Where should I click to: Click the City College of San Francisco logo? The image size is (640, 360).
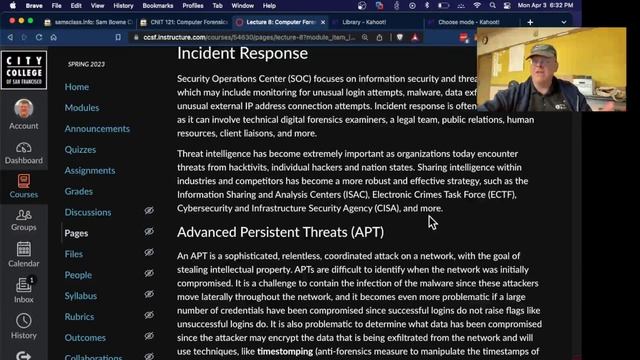tap(24, 70)
